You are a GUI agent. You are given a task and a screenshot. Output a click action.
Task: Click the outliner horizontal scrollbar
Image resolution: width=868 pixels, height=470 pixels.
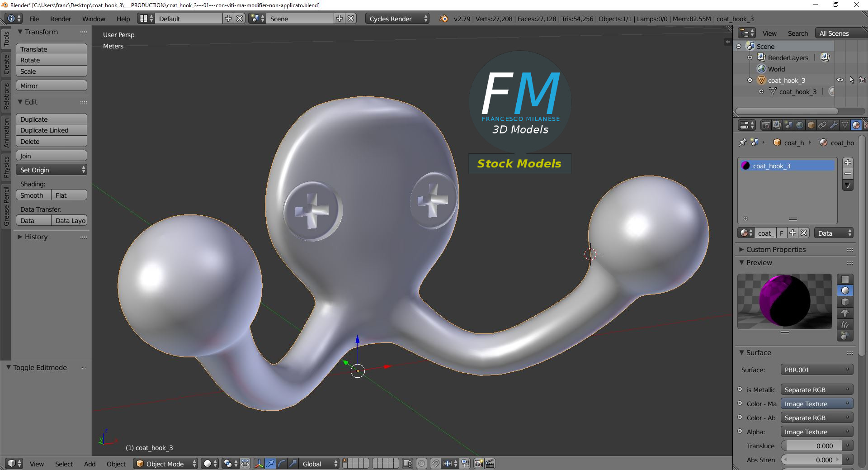coord(787,111)
